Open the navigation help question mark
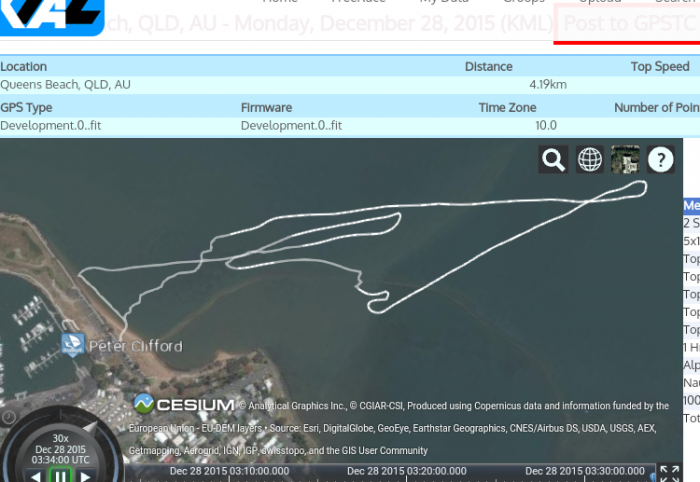This screenshot has width=700, height=482. click(661, 159)
